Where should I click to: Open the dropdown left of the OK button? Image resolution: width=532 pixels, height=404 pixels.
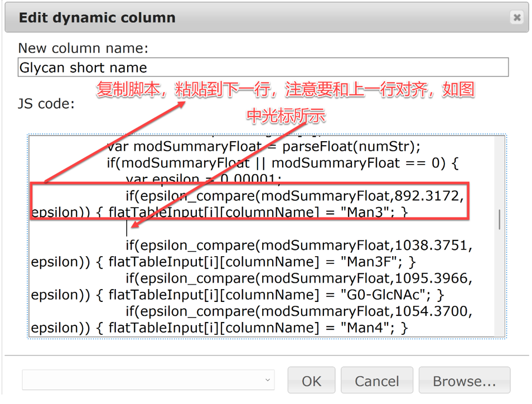point(148,381)
